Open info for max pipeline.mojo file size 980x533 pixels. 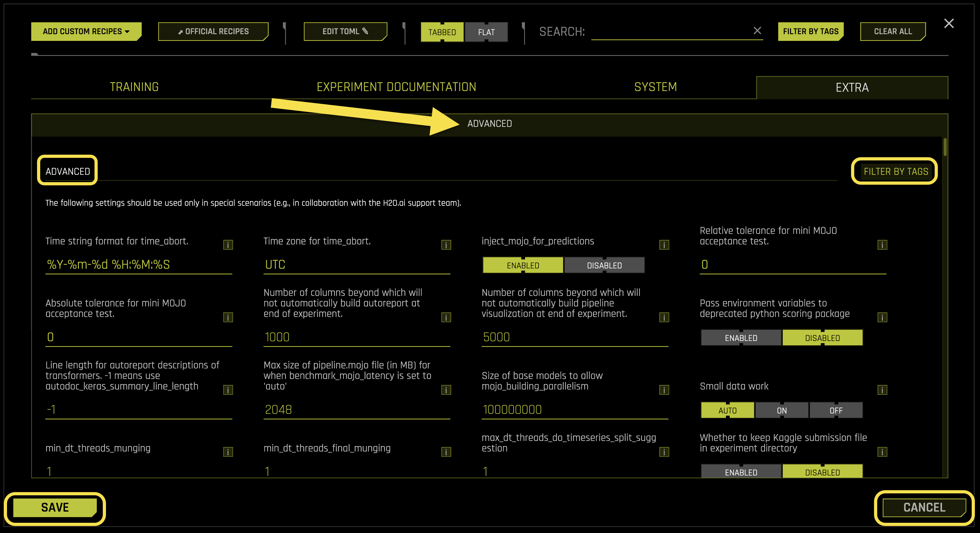pos(446,390)
